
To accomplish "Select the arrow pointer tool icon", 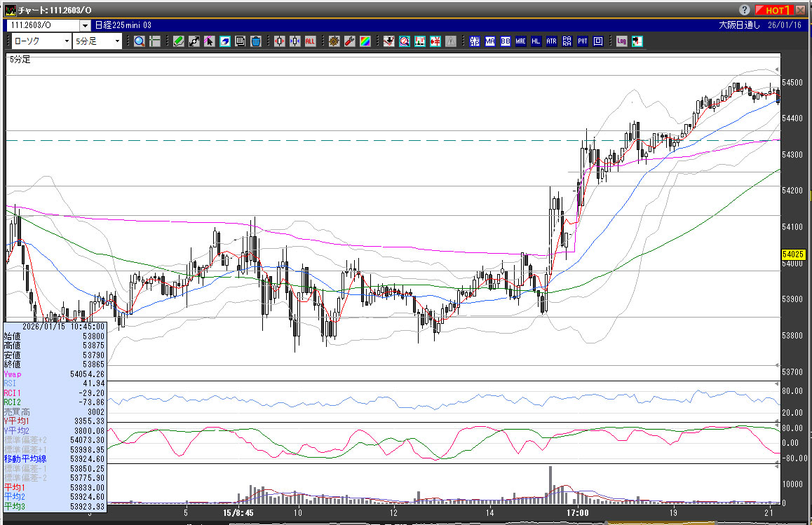I will pyautogui.click(x=210, y=41).
